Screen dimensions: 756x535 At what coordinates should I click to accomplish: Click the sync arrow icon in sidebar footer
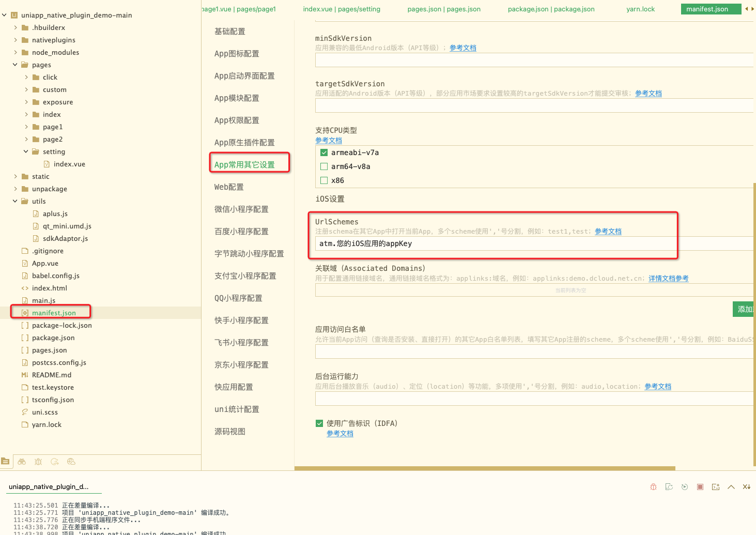[x=55, y=462]
